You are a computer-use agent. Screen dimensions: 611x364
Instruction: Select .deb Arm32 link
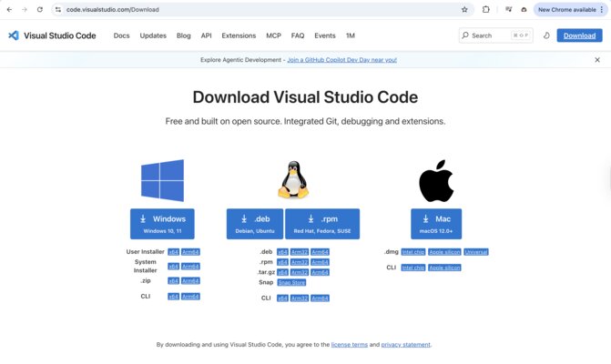click(x=300, y=252)
